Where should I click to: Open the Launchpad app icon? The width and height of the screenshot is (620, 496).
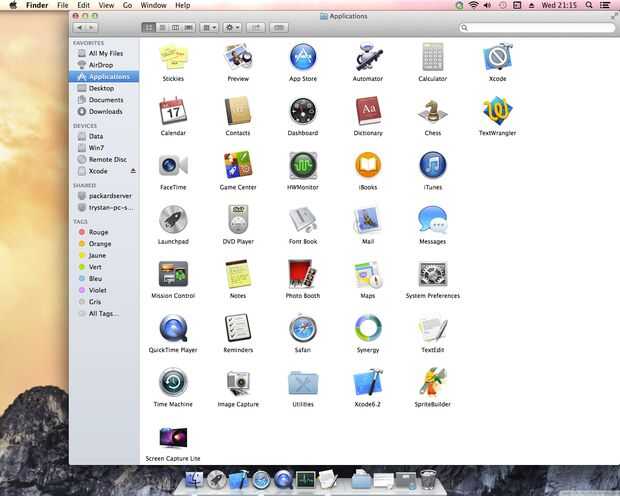173,220
